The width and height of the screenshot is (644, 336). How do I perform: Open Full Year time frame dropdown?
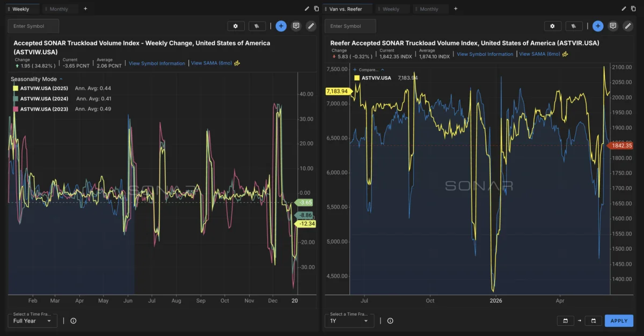point(32,321)
